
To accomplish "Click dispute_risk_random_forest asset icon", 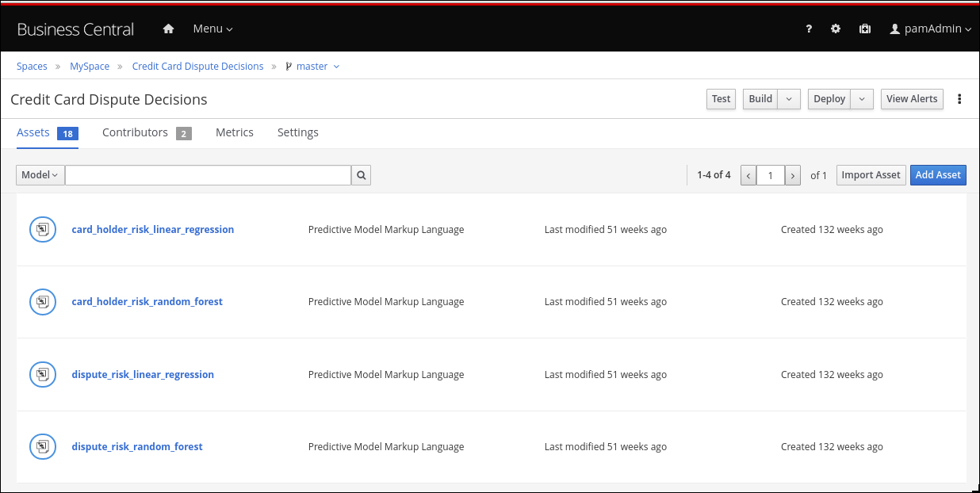I will (x=43, y=447).
